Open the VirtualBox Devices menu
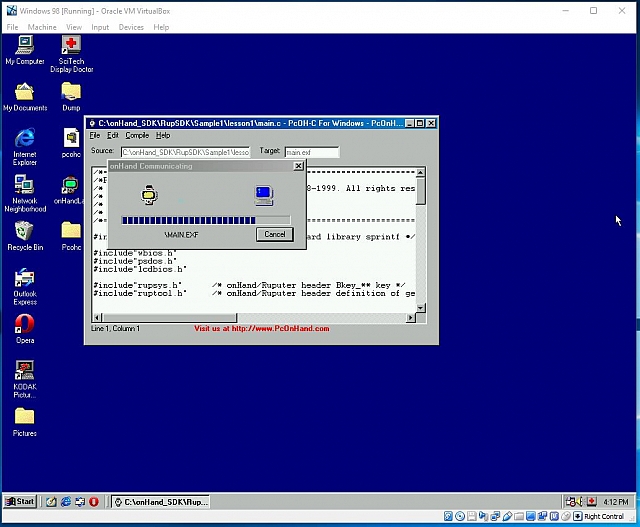The height and width of the screenshot is (527, 640). coord(131,27)
